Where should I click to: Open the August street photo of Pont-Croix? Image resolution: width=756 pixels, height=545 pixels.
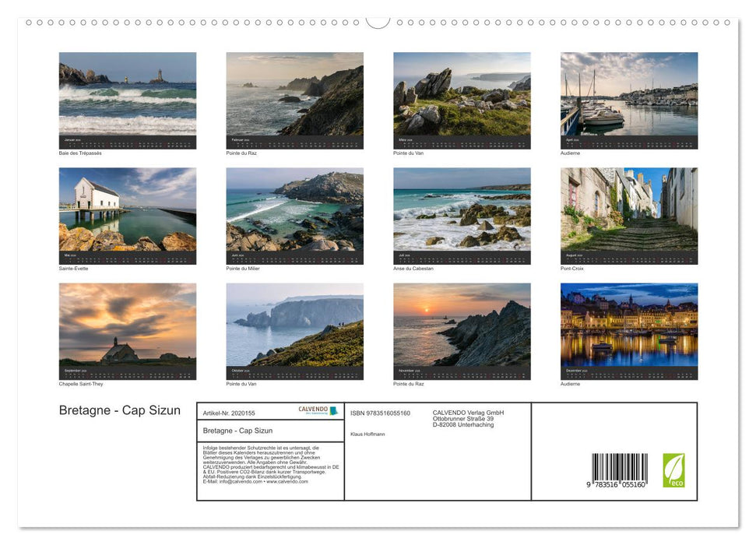628,215
